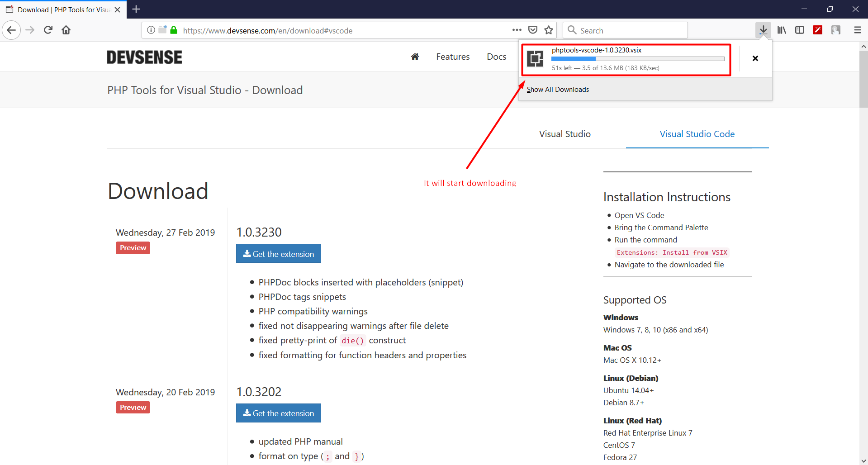Viewport: 868px width, 465px height.
Task: Click 'Red Hat Enterprise Linux 7' text
Action: click(648, 433)
